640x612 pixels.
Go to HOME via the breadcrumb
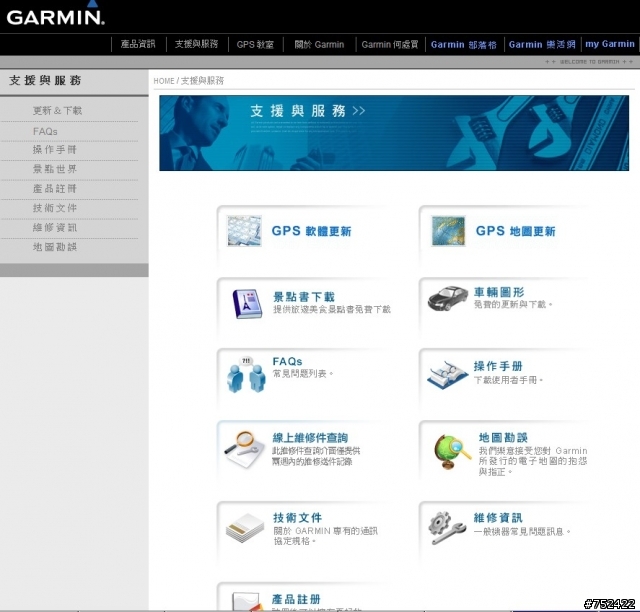tap(164, 81)
